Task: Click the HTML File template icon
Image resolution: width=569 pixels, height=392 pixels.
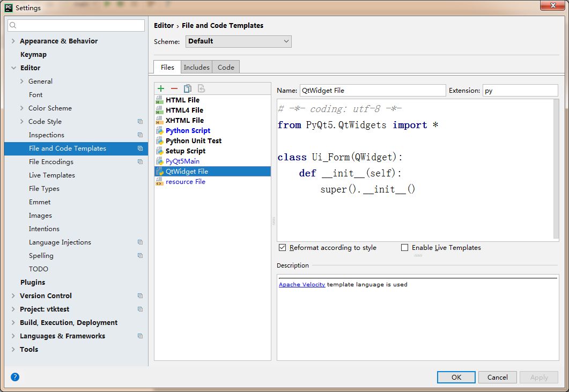Action: 159,100
